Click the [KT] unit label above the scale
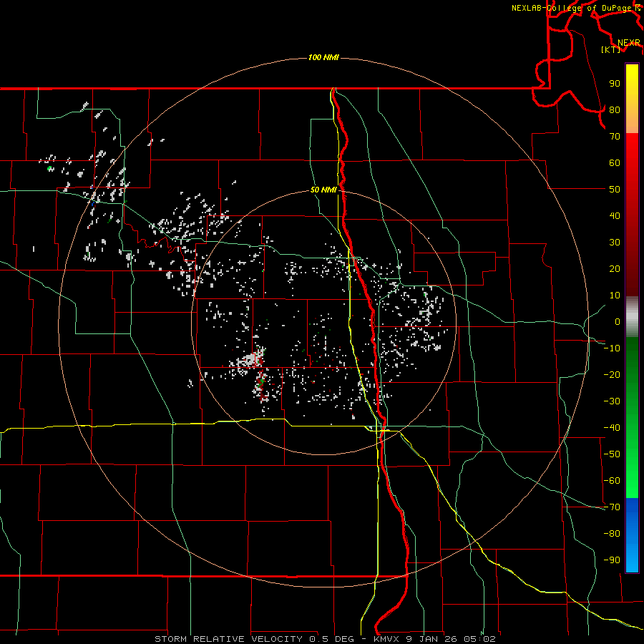The width and height of the screenshot is (644, 644). click(610, 49)
